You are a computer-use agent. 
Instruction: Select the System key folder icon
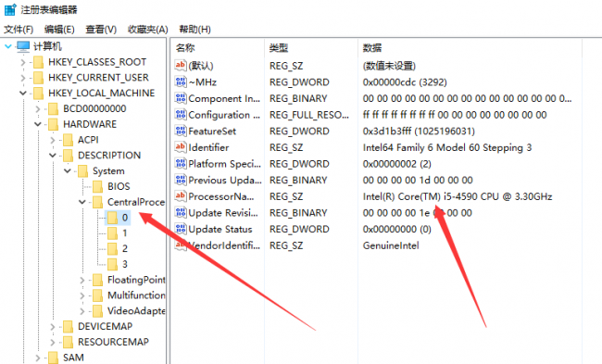point(82,171)
